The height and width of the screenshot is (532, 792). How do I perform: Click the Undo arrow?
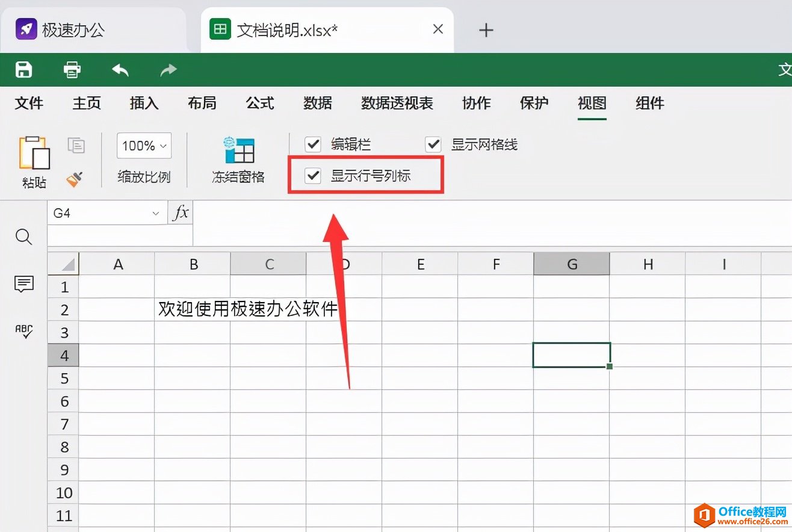coord(120,69)
